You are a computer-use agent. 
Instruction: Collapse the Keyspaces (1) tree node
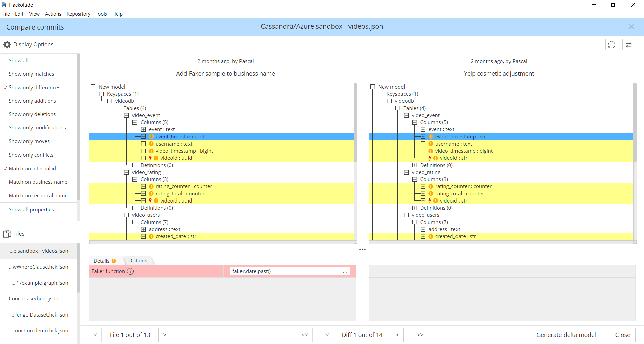101,94
